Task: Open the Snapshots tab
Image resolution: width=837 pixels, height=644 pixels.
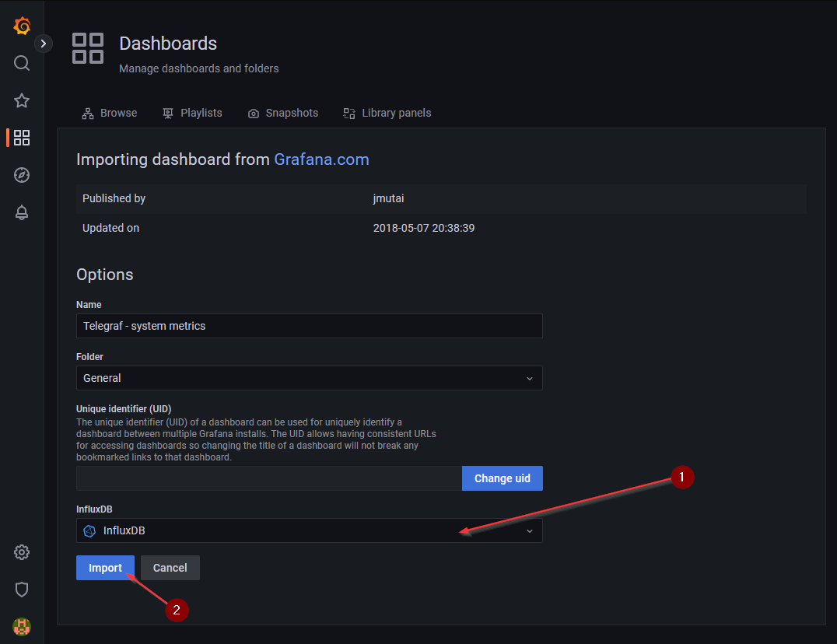Action: (x=283, y=113)
